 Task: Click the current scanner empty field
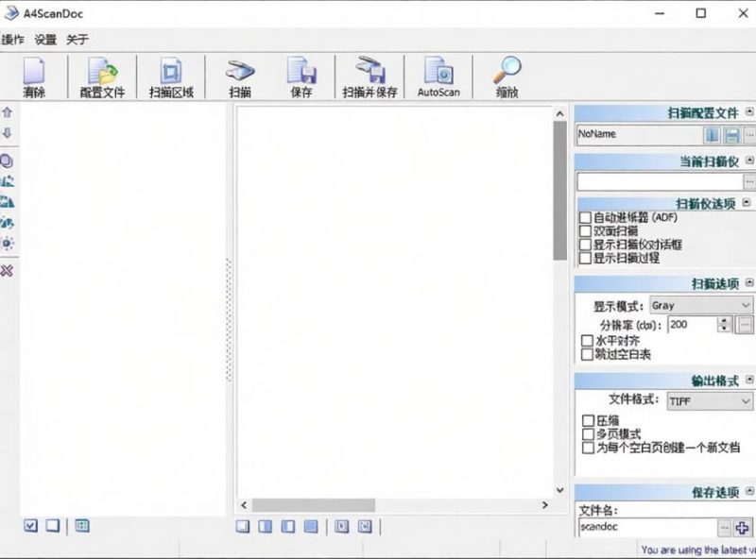click(x=660, y=181)
